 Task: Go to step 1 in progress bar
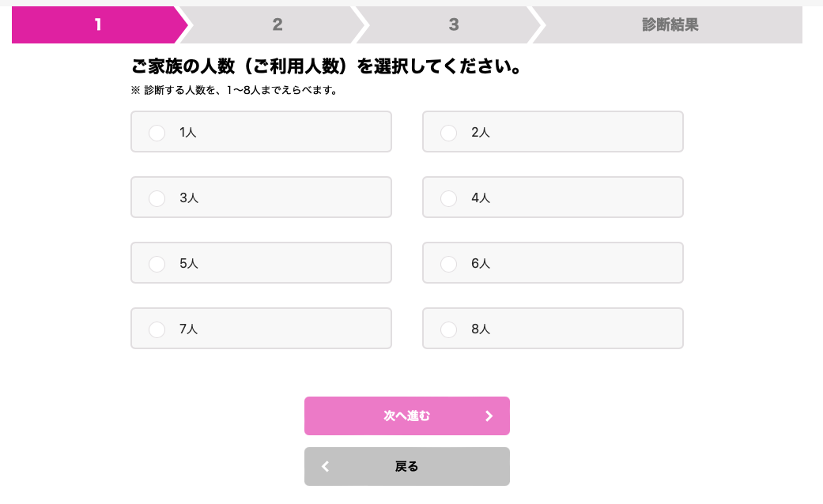coord(97,24)
